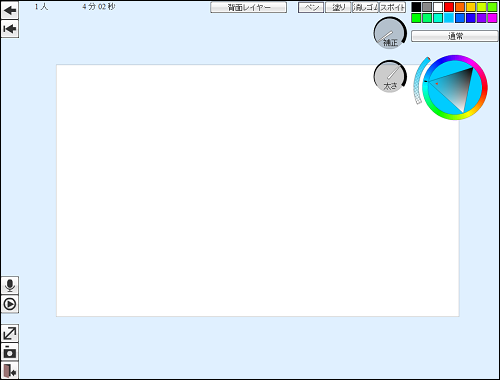The width and height of the screenshot is (500, 380).
Task: Pick the purple color swatch
Action: [482, 18]
